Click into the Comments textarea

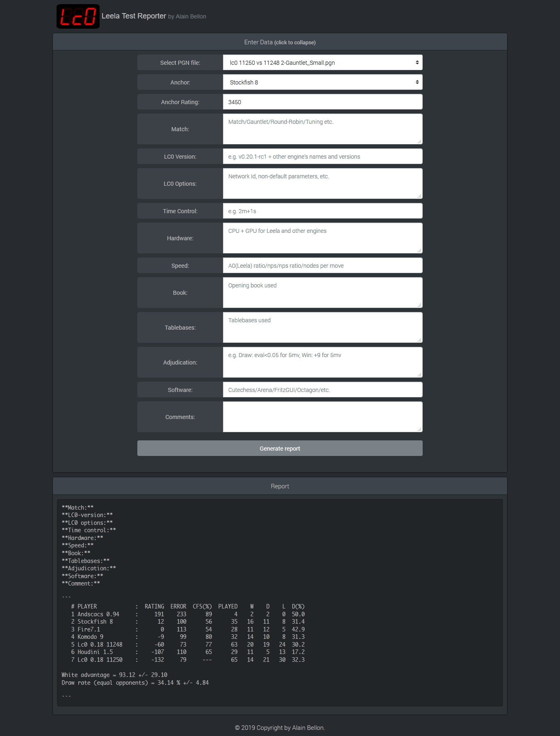tap(323, 417)
